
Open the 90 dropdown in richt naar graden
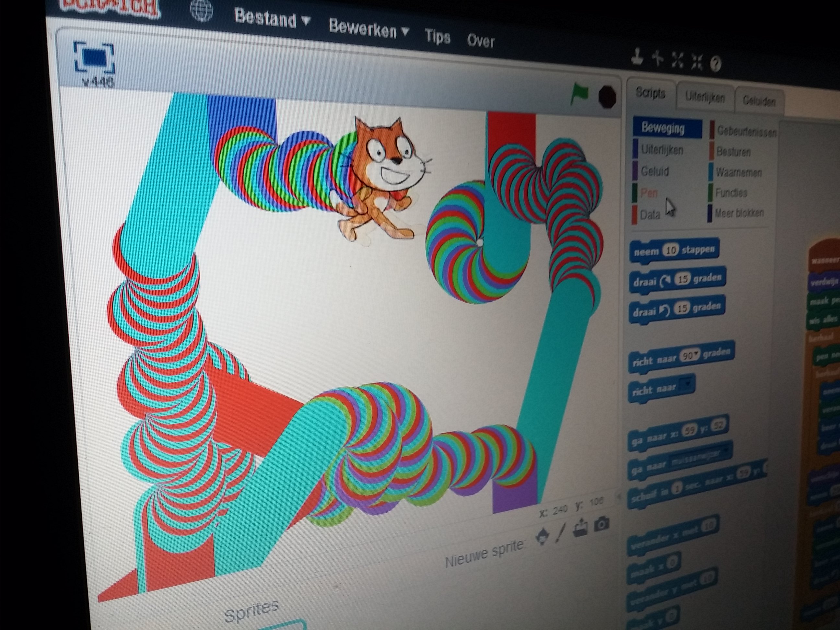(690, 356)
